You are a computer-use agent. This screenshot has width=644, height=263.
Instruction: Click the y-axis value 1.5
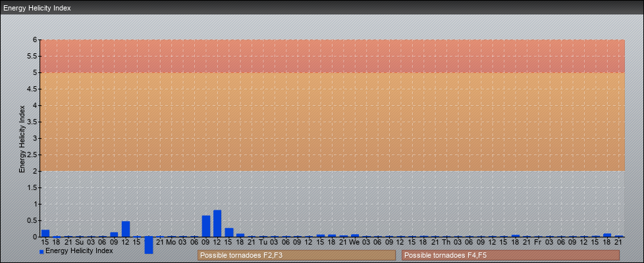(32, 187)
